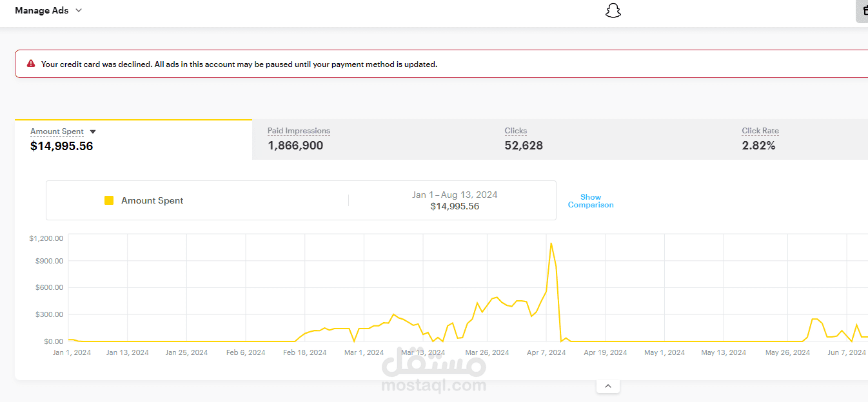Image resolution: width=868 pixels, height=402 pixels.
Task: Select the Paid Impressions tab
Action: click(370, 139)
